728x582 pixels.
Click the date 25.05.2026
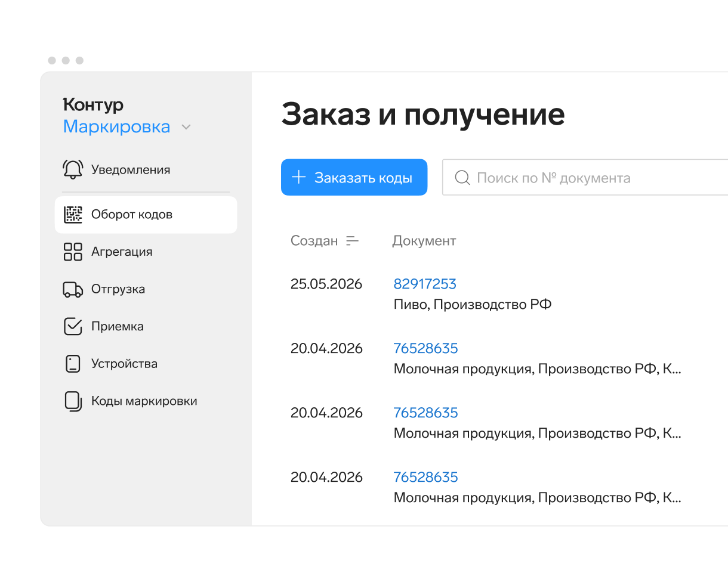pyautogui.click(x=326, y=284)
